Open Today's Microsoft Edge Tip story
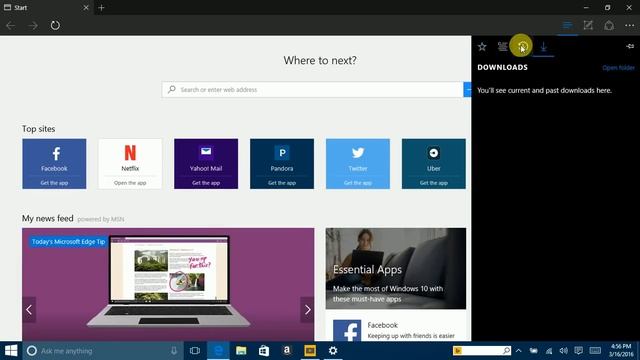Viewport: 640px width, 360px height. pos(168,284)
